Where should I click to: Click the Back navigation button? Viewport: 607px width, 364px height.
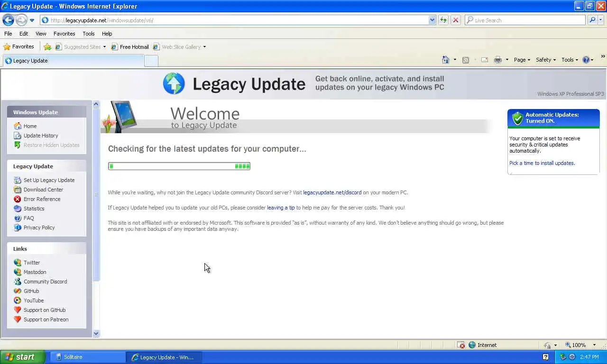coord(8,20)
